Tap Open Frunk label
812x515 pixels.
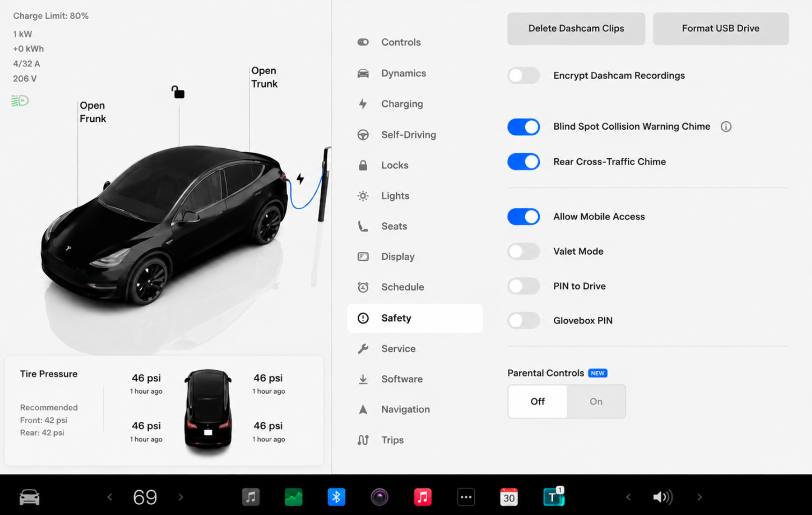coord(93,112)
